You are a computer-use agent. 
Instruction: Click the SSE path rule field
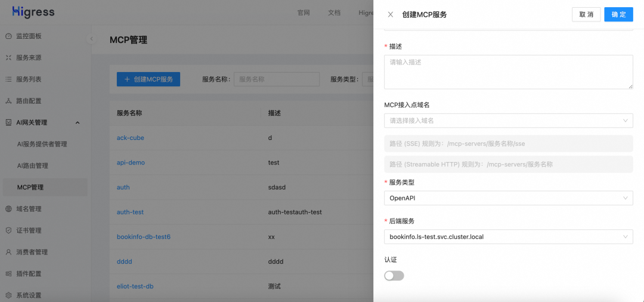pyautogui.click(x=509, y=144)
